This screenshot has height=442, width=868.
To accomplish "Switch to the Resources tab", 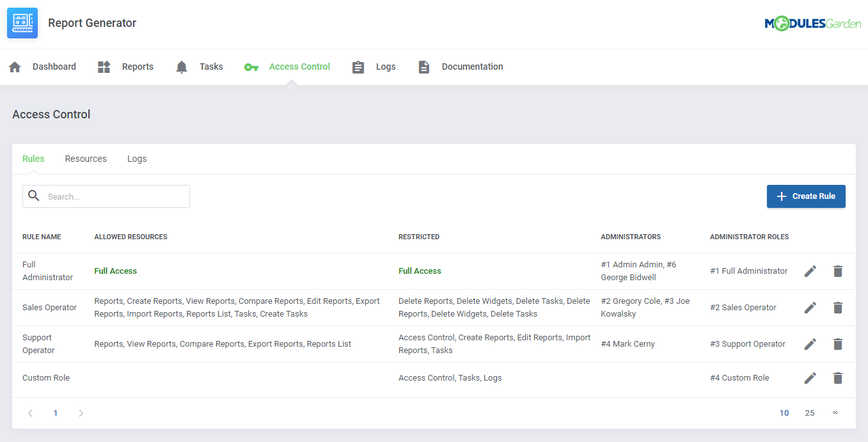I will [x=85, y=158].
